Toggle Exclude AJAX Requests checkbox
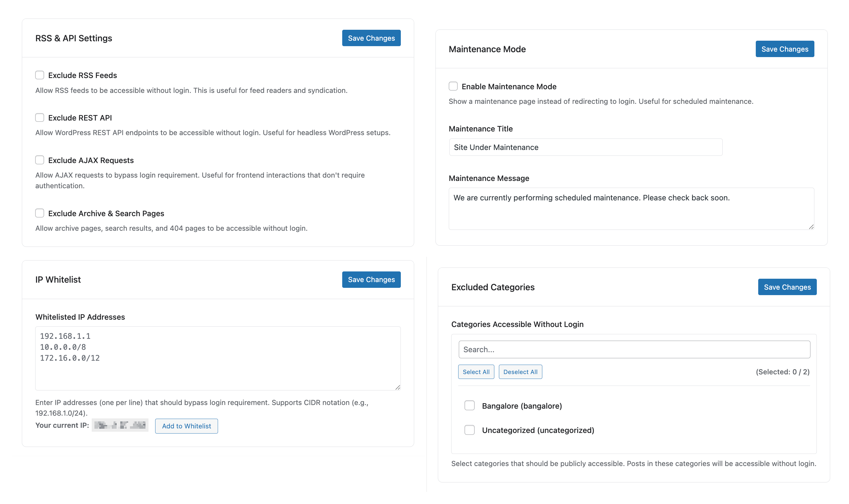The width and height of the screenshot is (849, 504). 40,160
